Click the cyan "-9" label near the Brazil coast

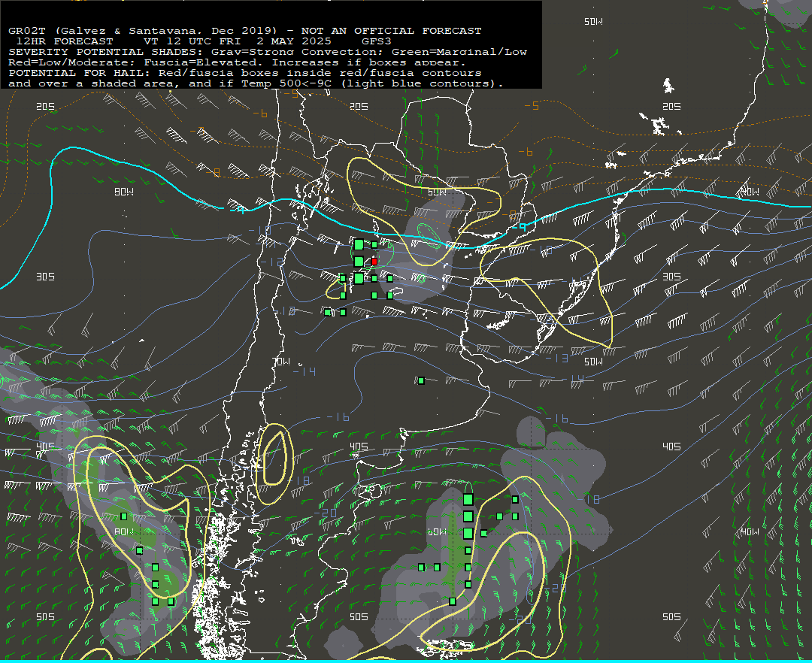pyautogui.click(x=520, y=226)
